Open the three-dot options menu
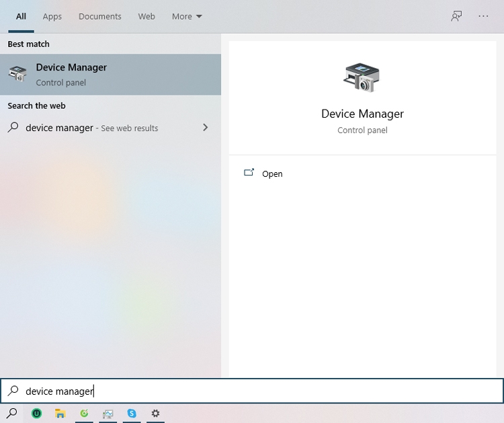The image size is (504, 423). [x=483, y=16]
